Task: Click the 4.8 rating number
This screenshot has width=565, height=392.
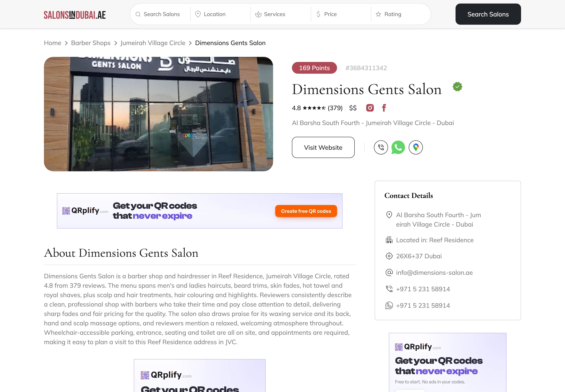Action: tap(296, 108)
